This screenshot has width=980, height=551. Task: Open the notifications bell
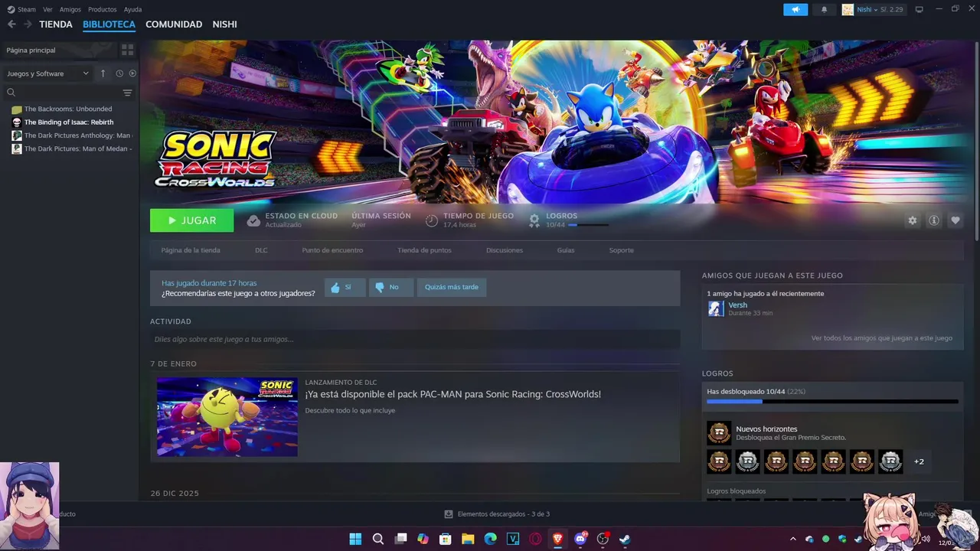(x=825, y=9)
